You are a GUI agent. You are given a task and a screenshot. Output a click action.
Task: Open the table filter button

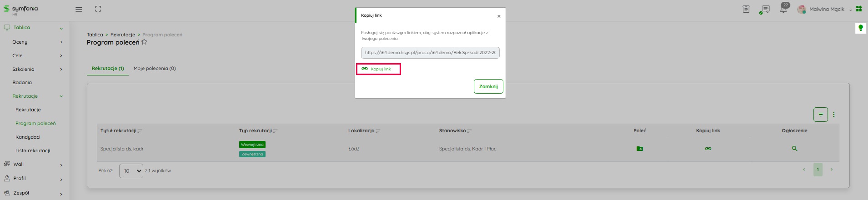click(x=820, y=115)
